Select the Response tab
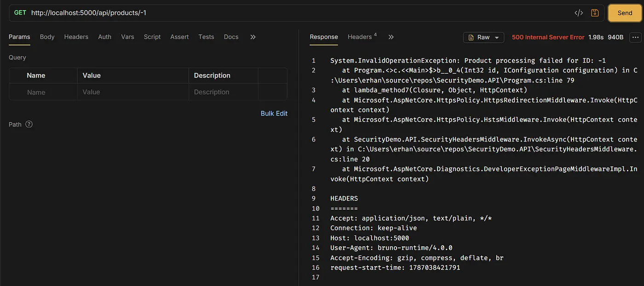 (324, 37)
